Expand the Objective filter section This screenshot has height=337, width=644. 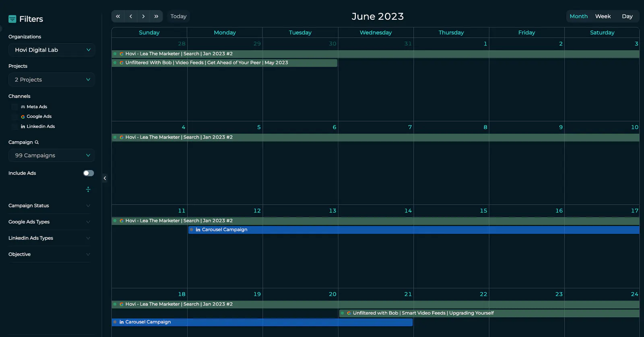coord(49,254)
